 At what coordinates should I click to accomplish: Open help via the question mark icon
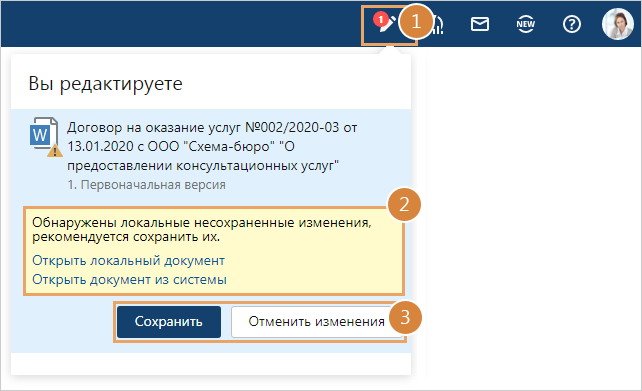pyautogui.click(x=572, y=25)
